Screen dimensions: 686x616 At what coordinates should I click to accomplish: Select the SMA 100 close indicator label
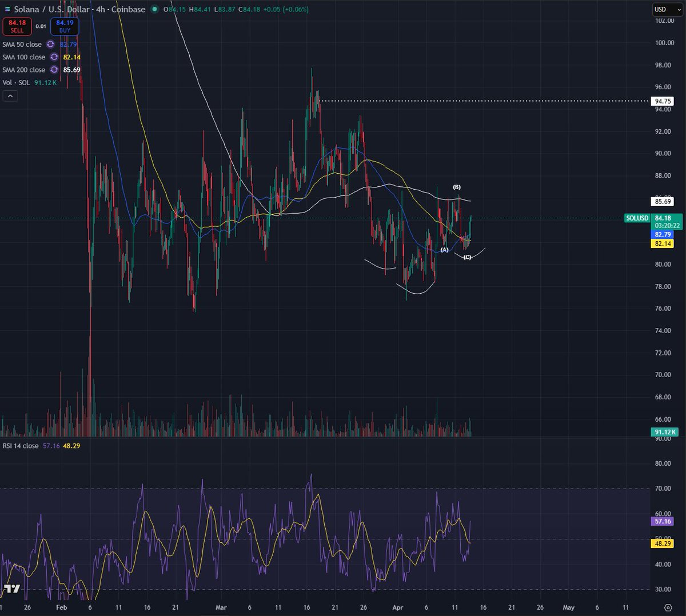(23, 57)
